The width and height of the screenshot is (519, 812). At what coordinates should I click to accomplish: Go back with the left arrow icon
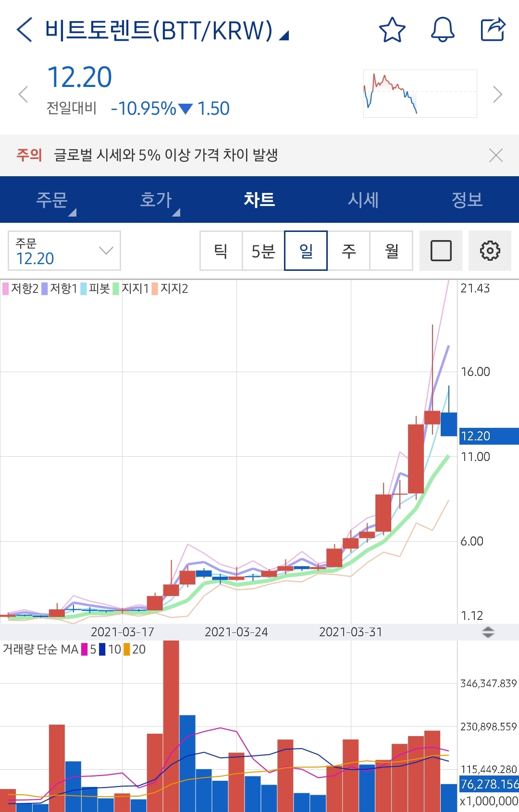click(25, 30)
